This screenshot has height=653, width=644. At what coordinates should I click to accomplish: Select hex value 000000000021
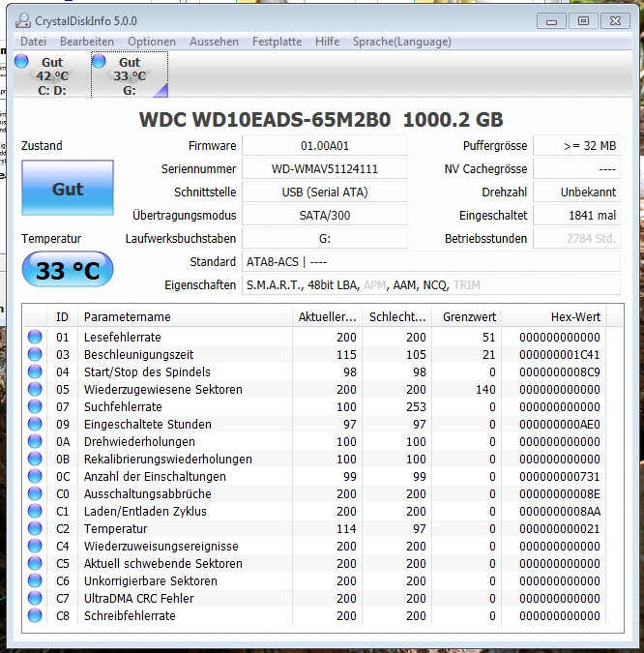pyautogui.click(x=560, y=528)
